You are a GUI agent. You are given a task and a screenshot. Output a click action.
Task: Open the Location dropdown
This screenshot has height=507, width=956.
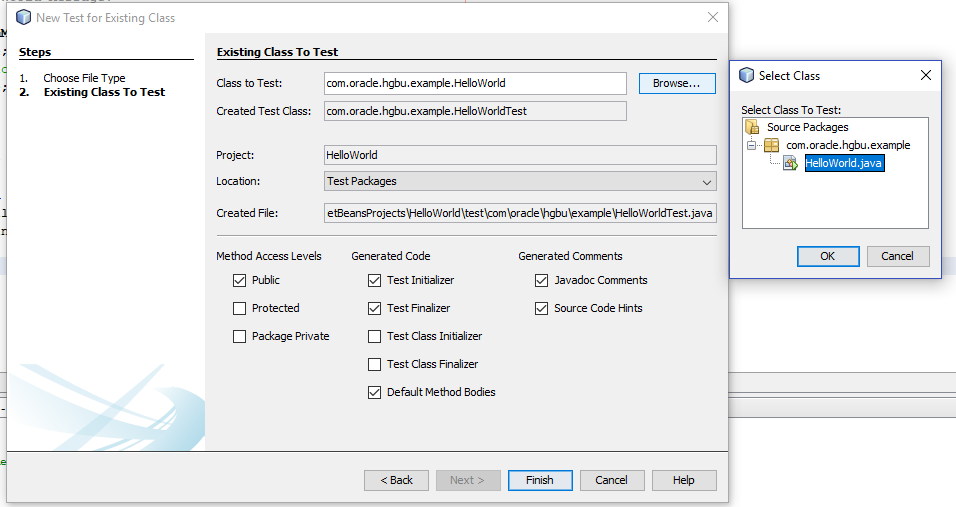[x=707, y=182]
